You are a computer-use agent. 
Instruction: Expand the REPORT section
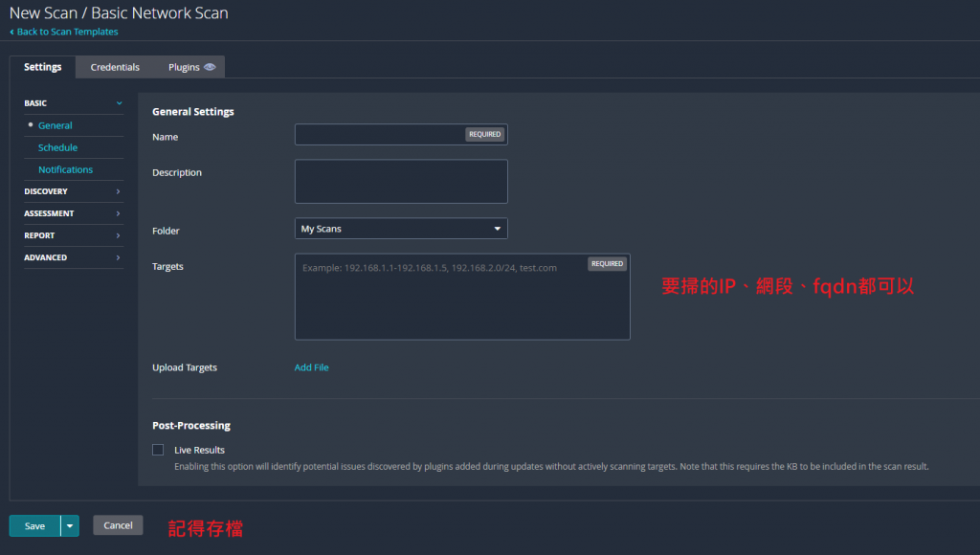73,235
